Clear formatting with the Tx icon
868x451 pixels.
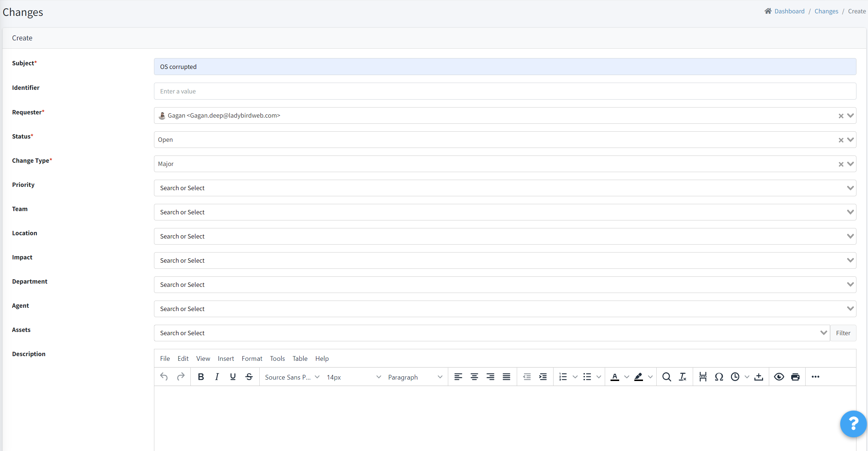pos(683,377)
